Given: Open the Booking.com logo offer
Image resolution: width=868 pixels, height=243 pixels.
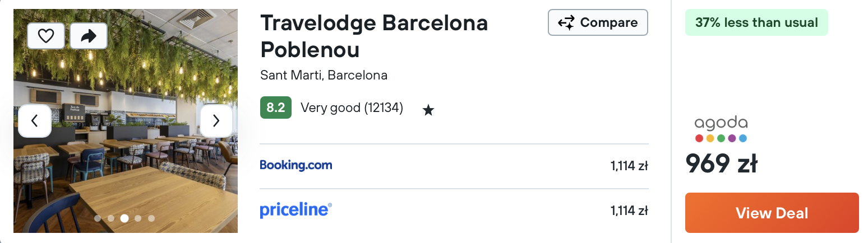Looking at the screenshot, I should (x=296, y=165).
